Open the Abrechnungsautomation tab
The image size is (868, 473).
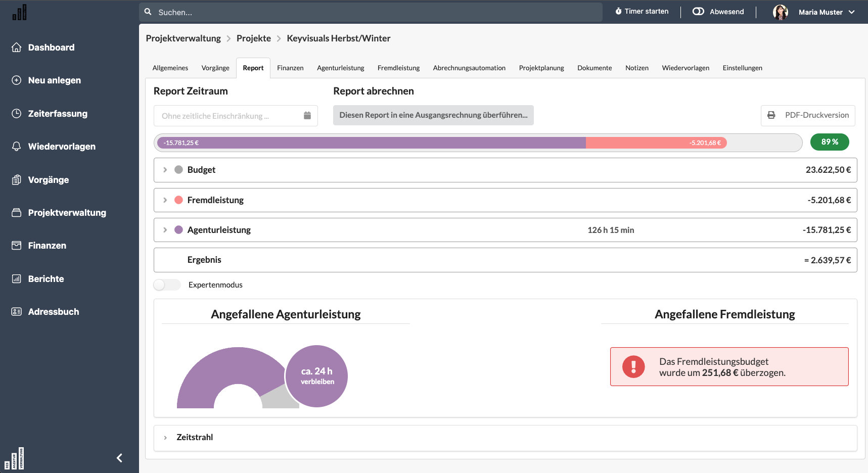469,68
